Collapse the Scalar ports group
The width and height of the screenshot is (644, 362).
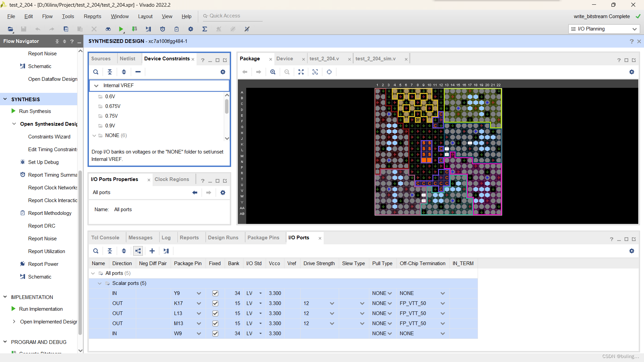(x=100, y=283)
